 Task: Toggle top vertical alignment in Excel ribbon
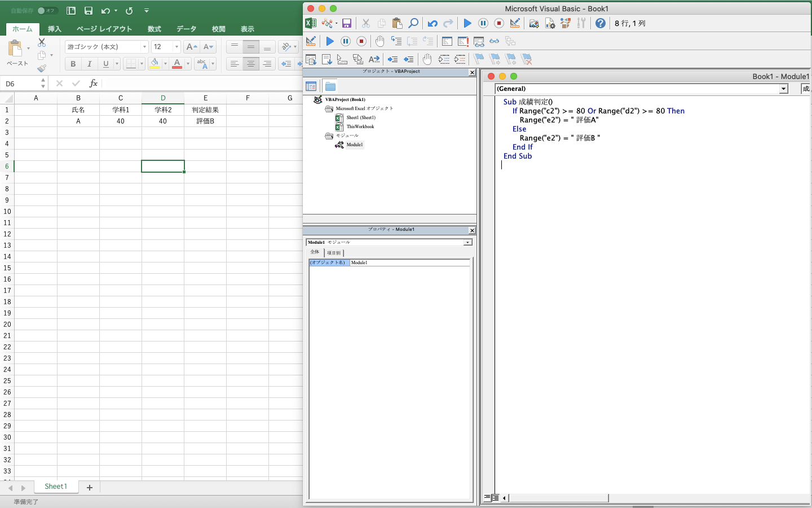[235, 47]
